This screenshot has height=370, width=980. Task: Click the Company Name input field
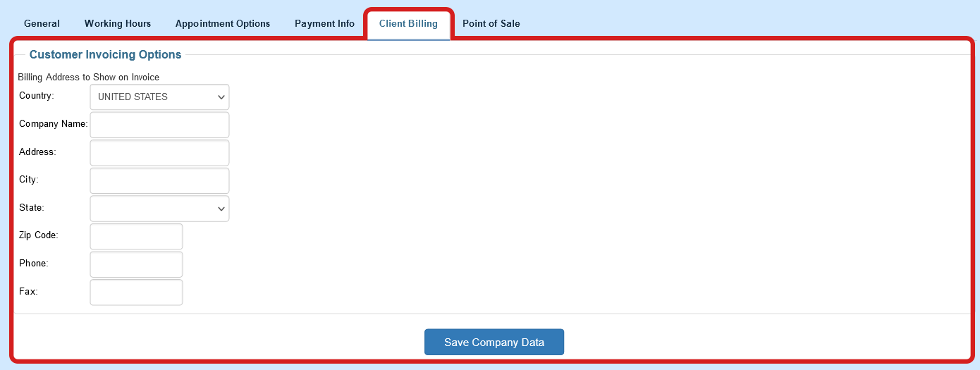pyautogui.click(x=160, y=125)
